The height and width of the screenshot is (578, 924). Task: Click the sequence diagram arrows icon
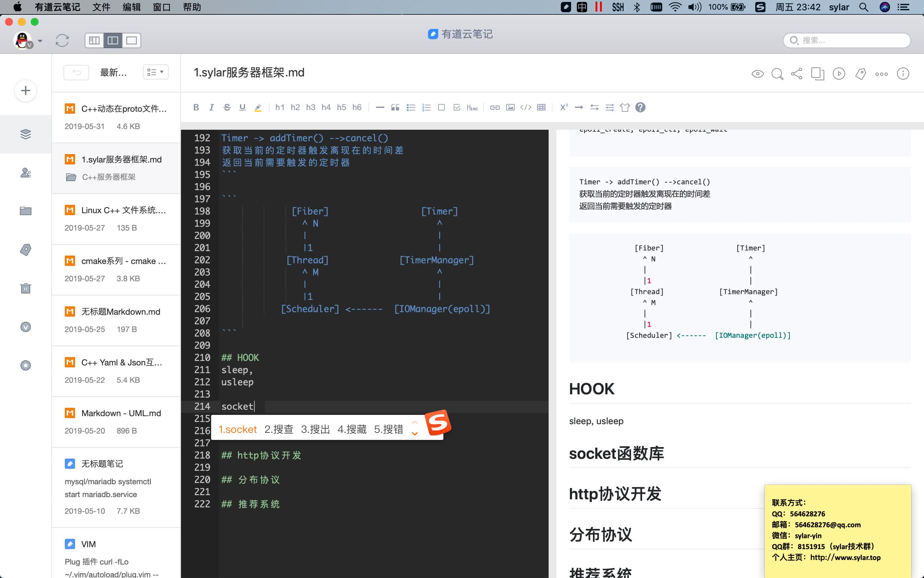(x=595, y=108)
